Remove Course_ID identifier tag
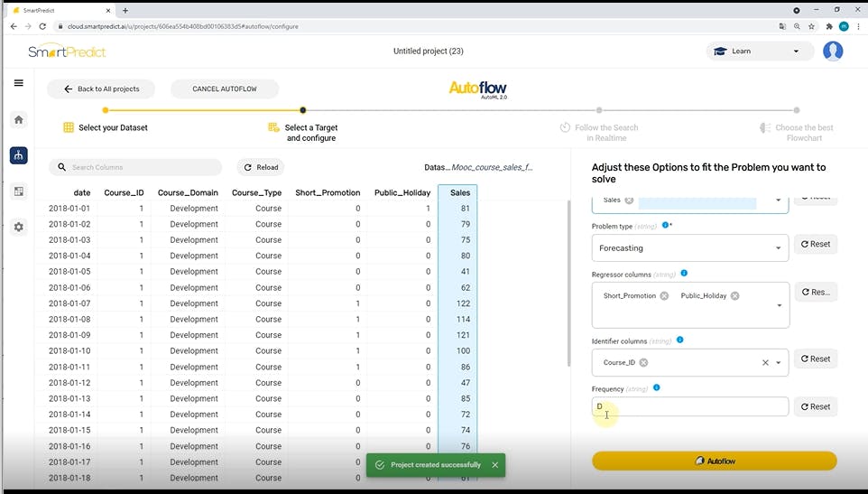 (x=643, y=363)
